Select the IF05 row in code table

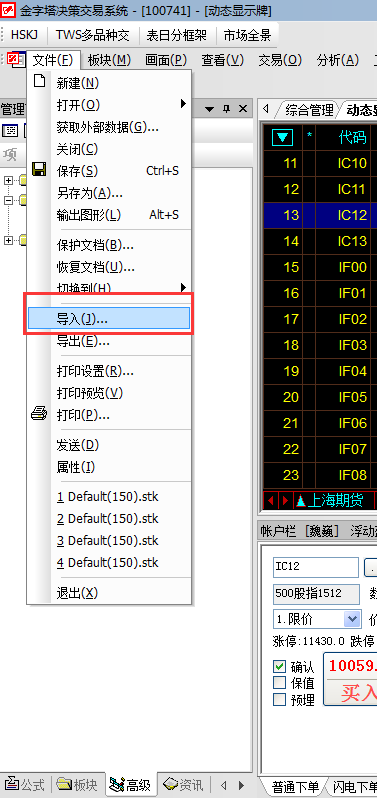(x=320, y=396)
